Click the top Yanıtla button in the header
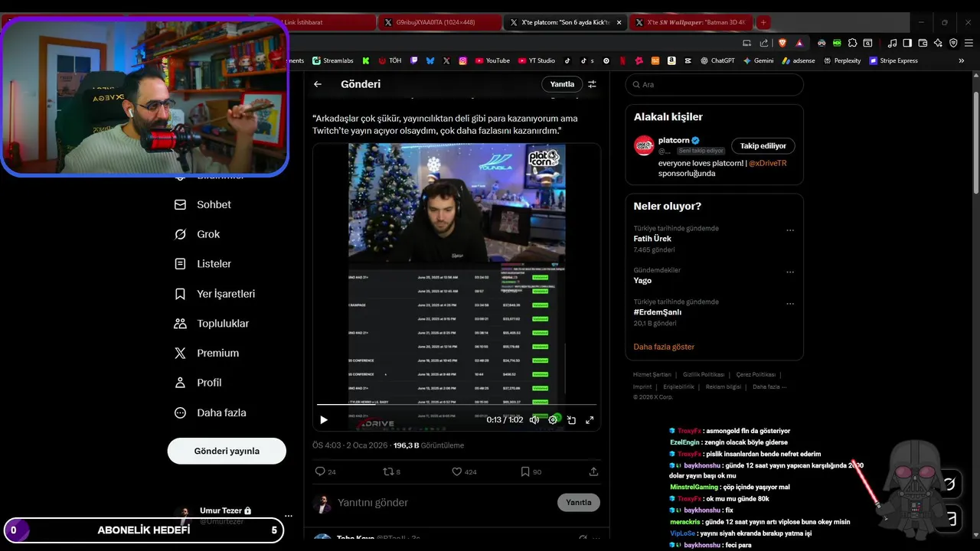980x551 pixels. [x=562, y=84]
